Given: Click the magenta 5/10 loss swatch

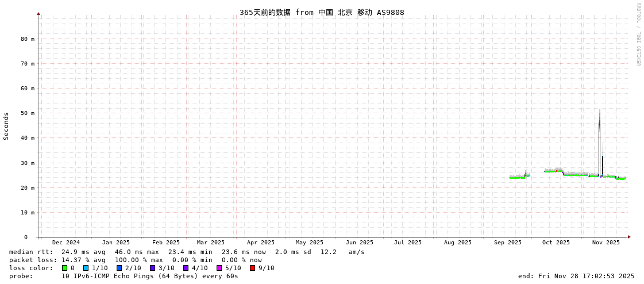Looking at the screenshot, I should click(219, 268).
